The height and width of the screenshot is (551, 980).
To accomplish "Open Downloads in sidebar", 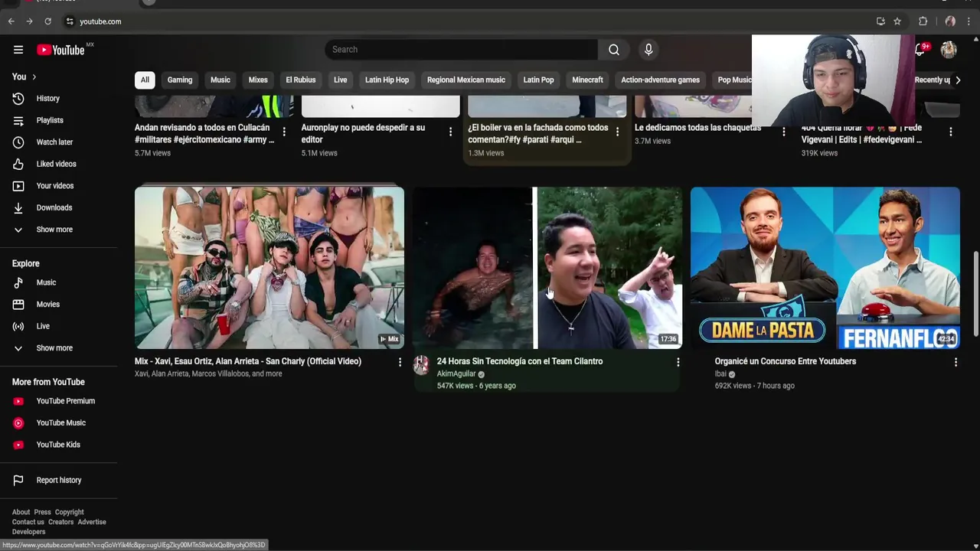I will (58, 207).
